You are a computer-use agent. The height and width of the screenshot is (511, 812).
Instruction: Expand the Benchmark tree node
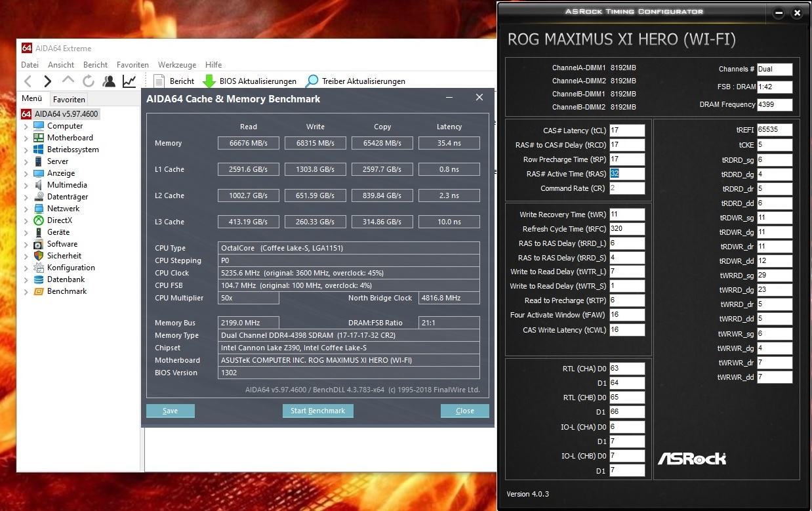(26, 291)
